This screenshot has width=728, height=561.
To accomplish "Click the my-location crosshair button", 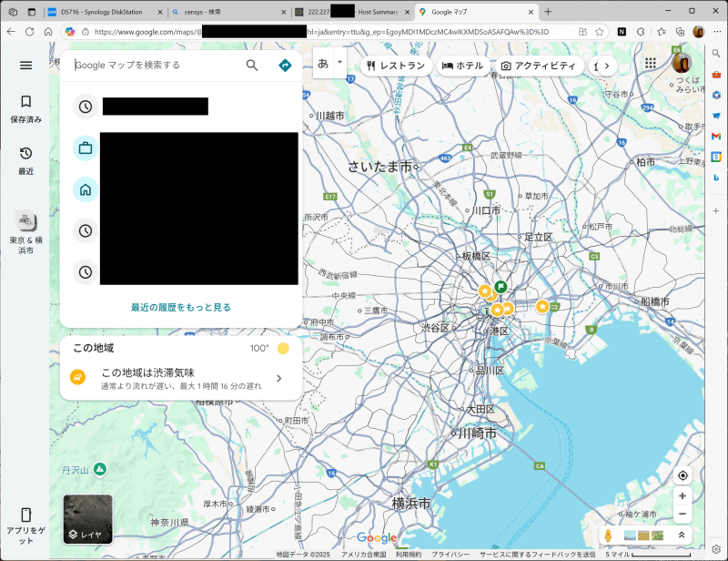I will click(x=682, y=474).
